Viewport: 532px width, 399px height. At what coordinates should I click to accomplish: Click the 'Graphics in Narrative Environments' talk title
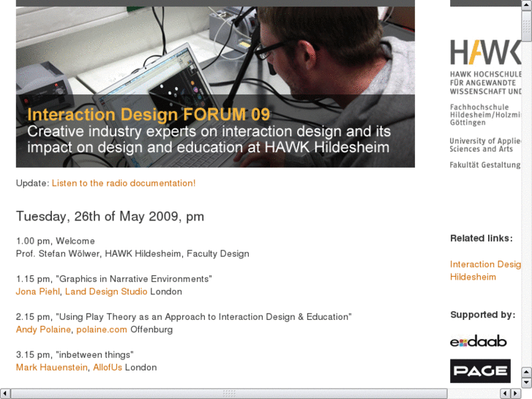click(134, 279)
